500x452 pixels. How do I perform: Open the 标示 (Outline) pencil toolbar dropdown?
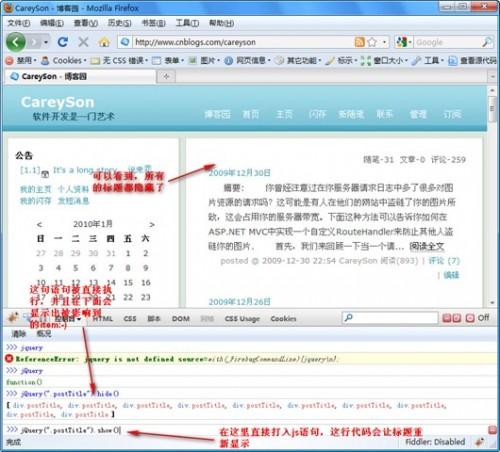[x=341, y=61]
